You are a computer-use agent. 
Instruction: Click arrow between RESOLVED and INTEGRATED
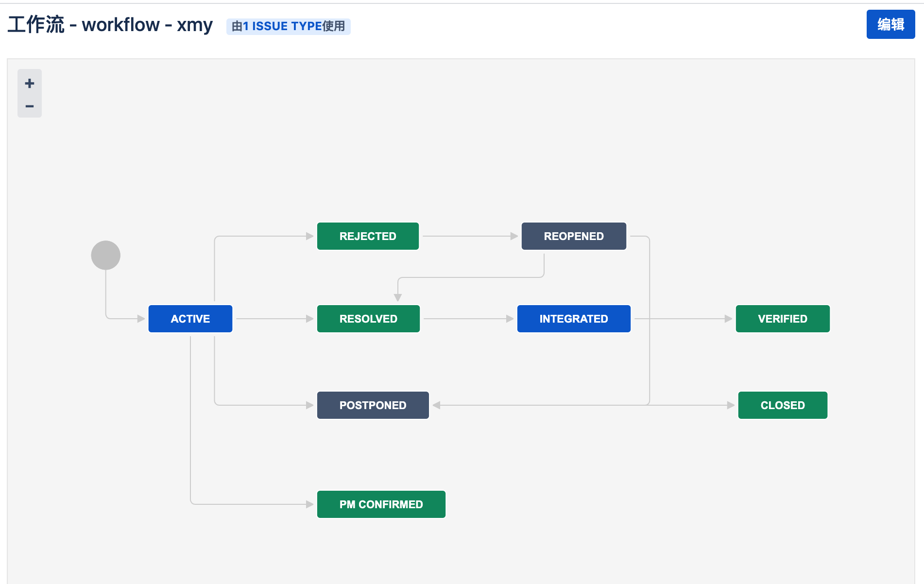tap(468, 319)
